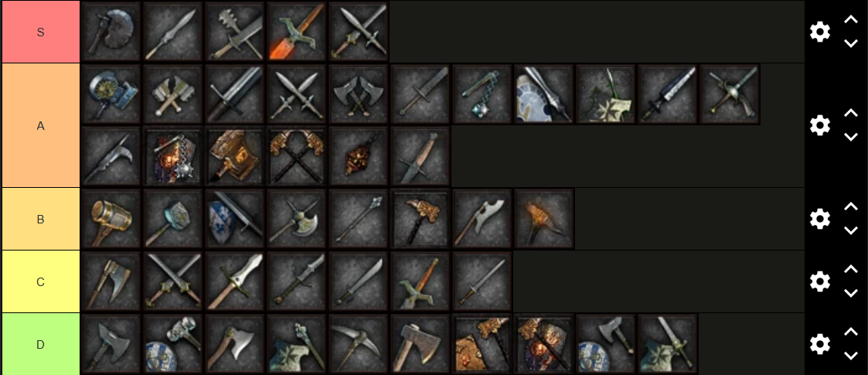Open settings gear for C tier
The image size is (868, 375).
[820, 281]
